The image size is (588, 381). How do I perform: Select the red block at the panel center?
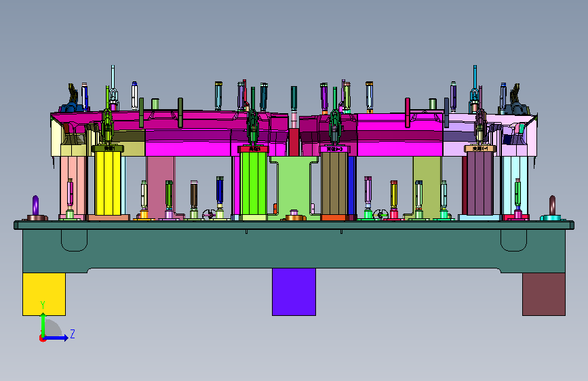[294, 142]
